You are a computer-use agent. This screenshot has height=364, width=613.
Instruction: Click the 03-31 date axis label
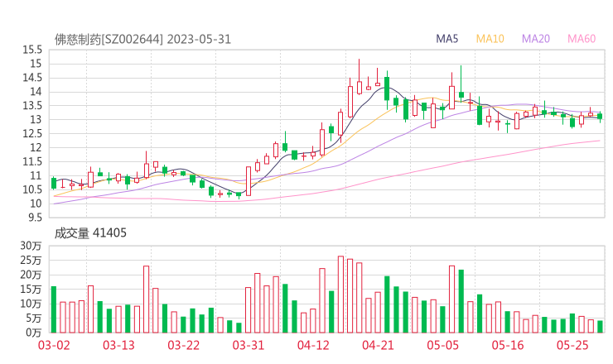(x=249, y=345)
